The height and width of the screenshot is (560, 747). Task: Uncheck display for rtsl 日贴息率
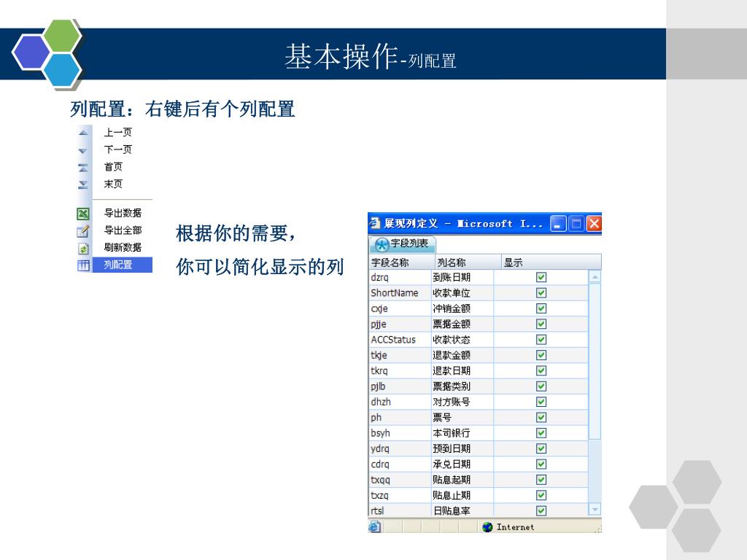pos(541,511)
